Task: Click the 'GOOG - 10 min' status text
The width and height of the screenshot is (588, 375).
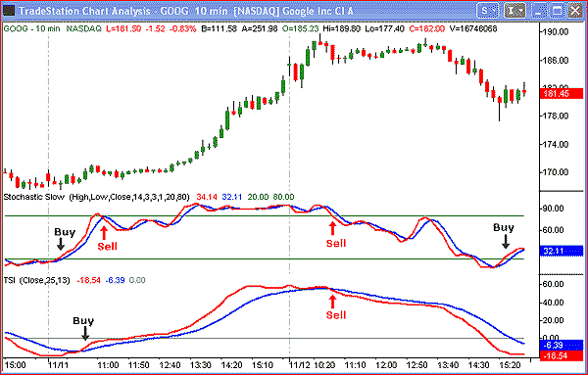Action: (x=31, y=28)
